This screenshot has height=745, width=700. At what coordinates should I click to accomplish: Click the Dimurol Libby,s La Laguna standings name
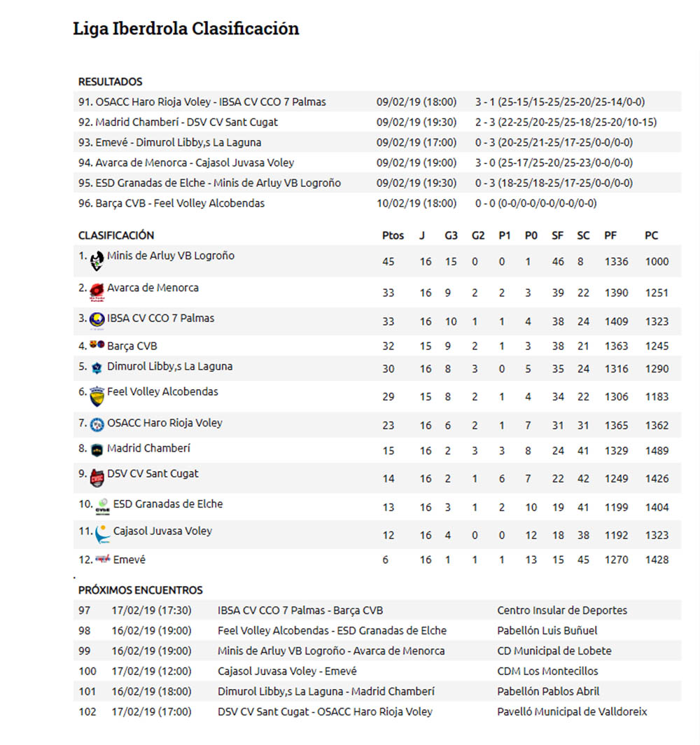tap(169, 366)
